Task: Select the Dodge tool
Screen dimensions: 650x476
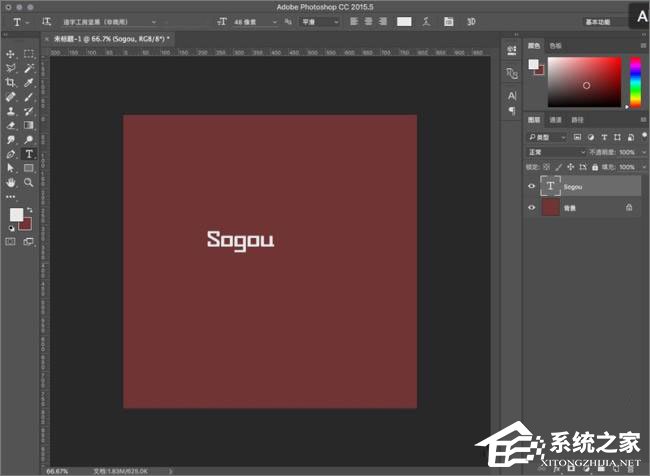Action: coord(29,140)
